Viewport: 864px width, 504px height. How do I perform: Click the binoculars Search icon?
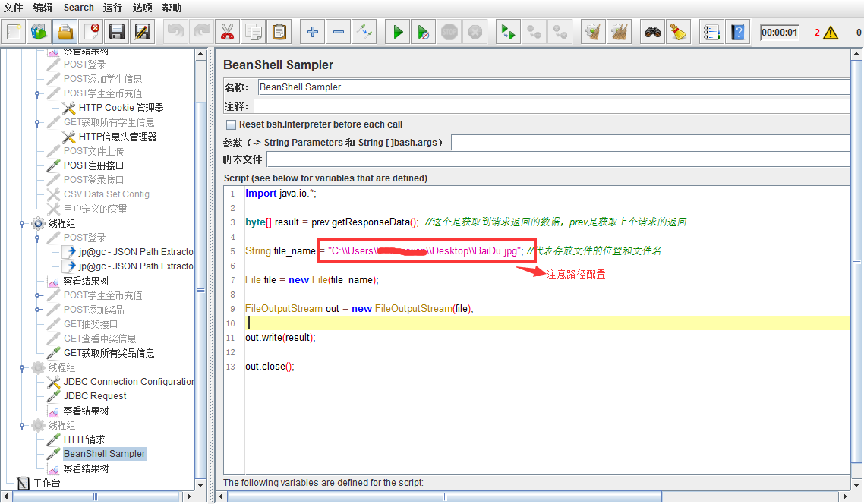652,32
